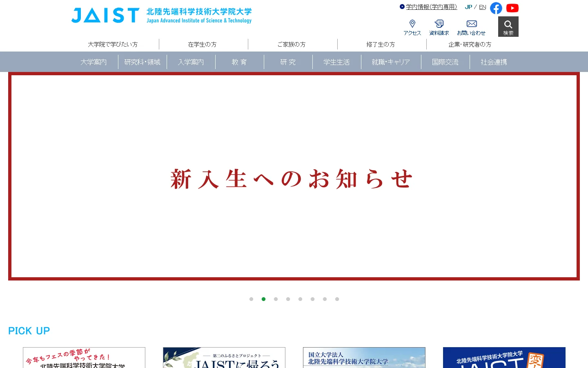The image size is (588, 368).
Task: Go to the eighth carousel slide dot
Action: [x=337, y=299]
